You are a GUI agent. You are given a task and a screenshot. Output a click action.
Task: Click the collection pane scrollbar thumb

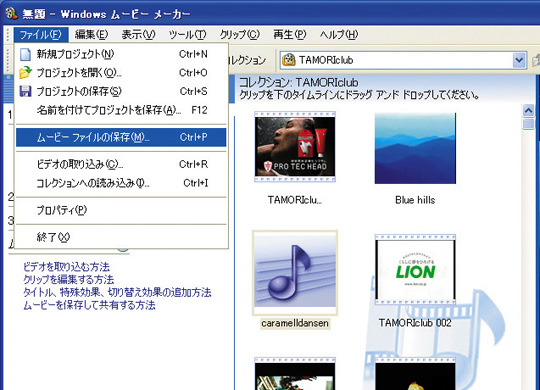click(x=528, y=124)
